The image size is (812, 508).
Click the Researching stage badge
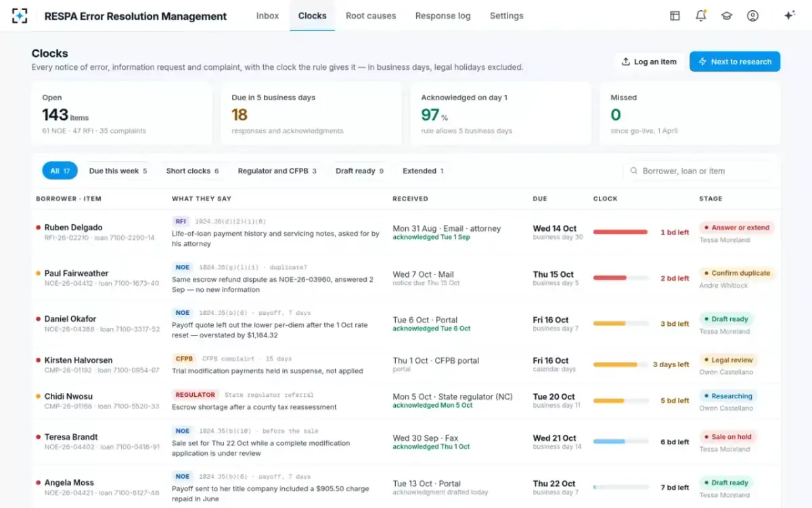tap(727, 396)
